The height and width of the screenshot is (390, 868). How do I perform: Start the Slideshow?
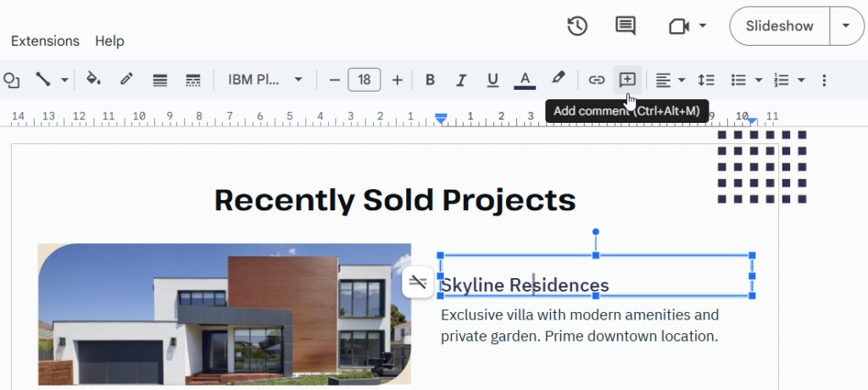pyautogui.click(x=779, y=26)
